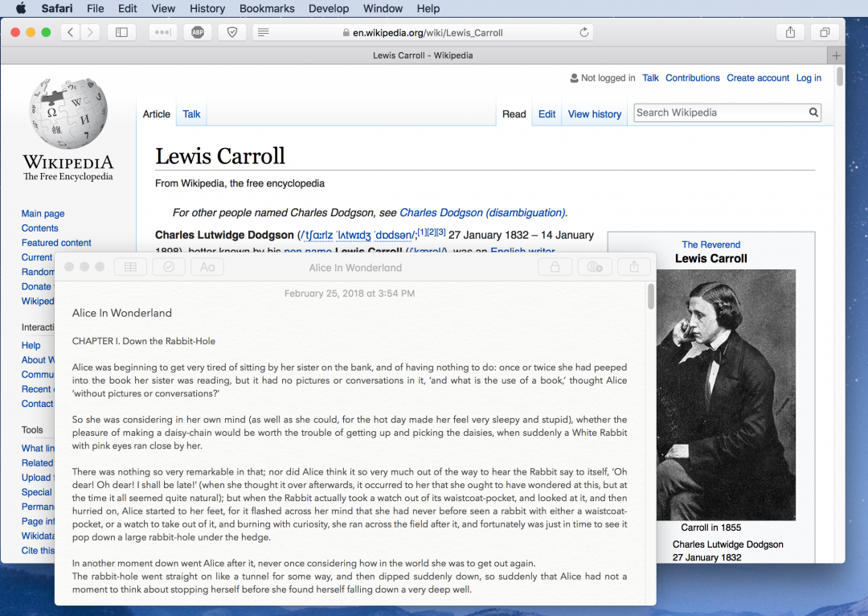
Task: Select the Read tab
Action: click(514, 114)
